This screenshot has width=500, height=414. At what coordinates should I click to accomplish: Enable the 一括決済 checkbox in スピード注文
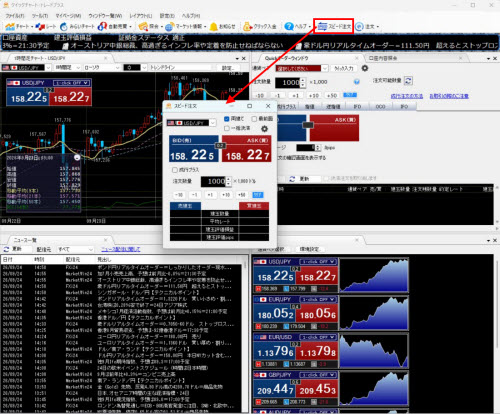(227, 128)
